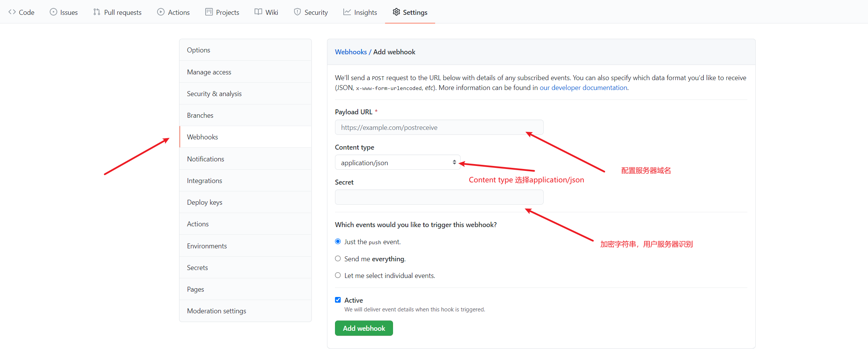Open Webhooks in settings sidebar
The width and height of the screenshot is (868, 349).
pos(203,137)
